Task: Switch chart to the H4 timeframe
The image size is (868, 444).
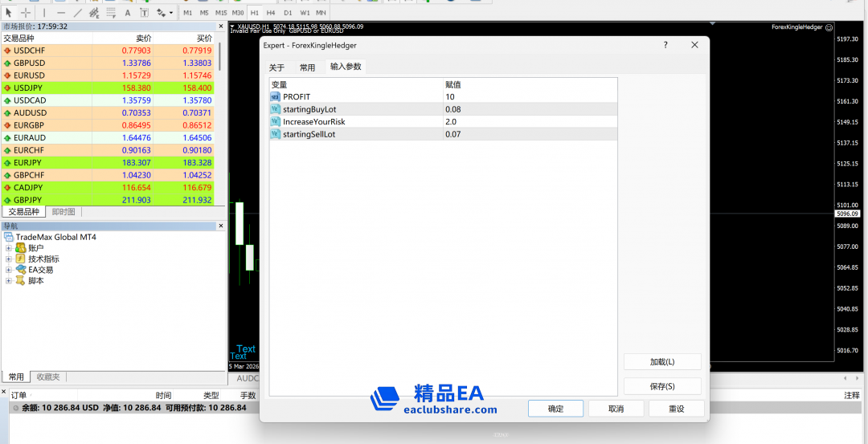Action: 271,13
